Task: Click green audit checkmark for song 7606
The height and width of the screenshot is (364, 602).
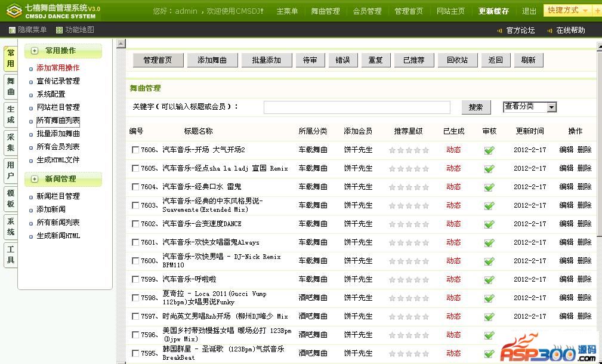Action: [489, 150]
